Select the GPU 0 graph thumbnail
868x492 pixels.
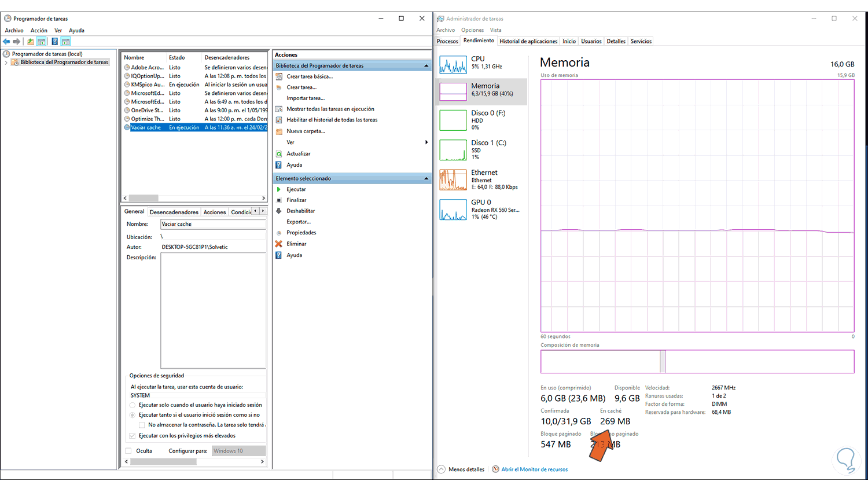click(453, 210)
